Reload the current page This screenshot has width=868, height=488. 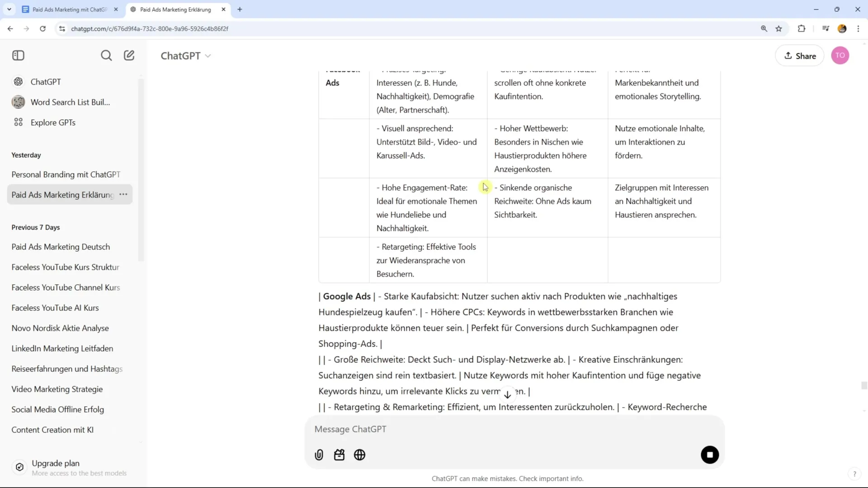click(x=42, y=28)
